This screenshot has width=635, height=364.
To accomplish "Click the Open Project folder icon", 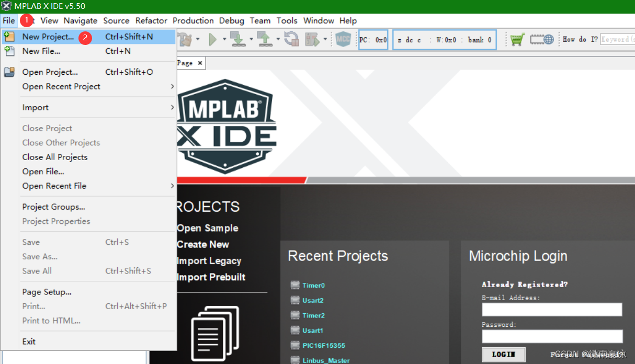I will [x=9, y=72].
